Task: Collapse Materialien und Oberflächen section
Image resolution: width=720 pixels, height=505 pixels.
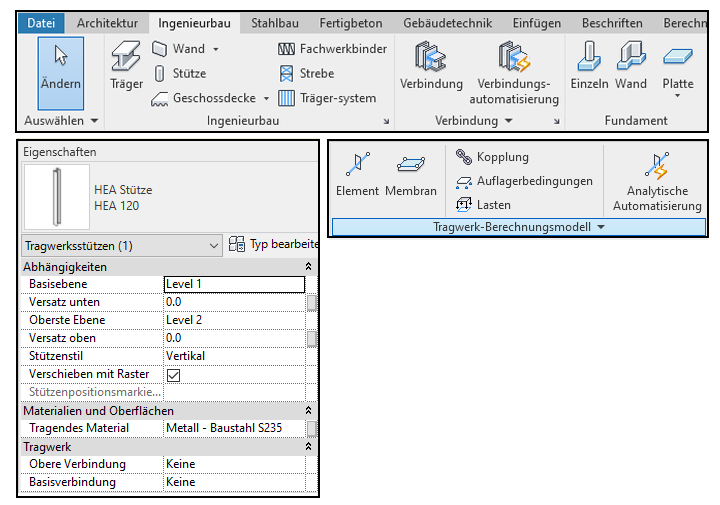Action: tap(309, 410)
